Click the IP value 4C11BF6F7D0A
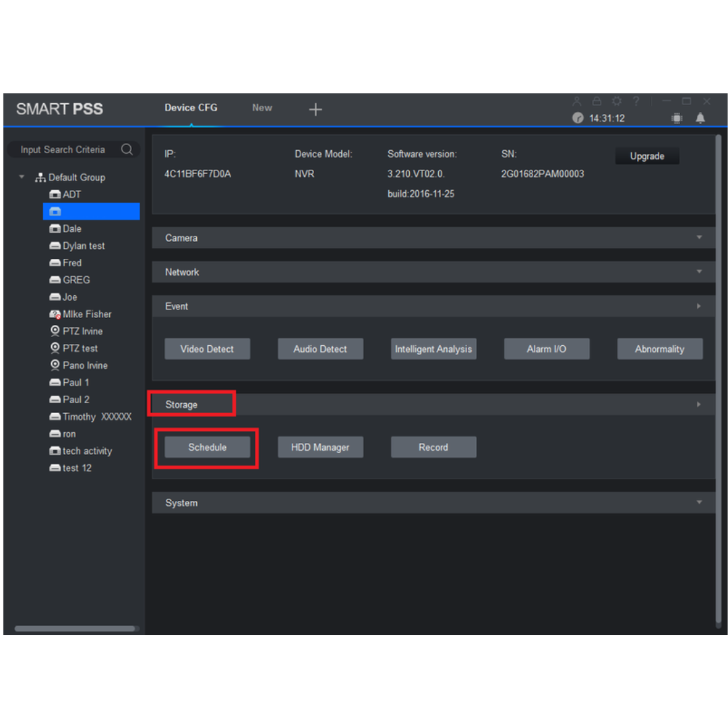This screenshot has width=728, height=728. 198,174
